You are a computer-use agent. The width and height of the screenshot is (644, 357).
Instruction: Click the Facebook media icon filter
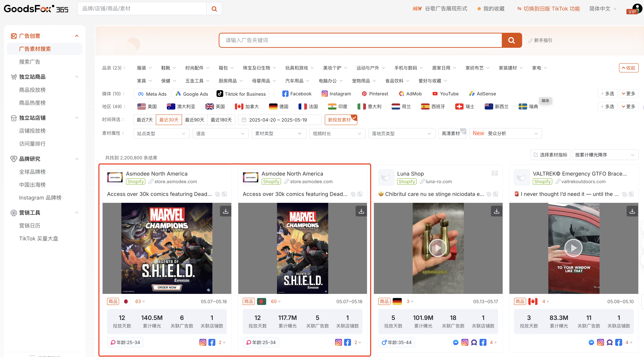285,94
